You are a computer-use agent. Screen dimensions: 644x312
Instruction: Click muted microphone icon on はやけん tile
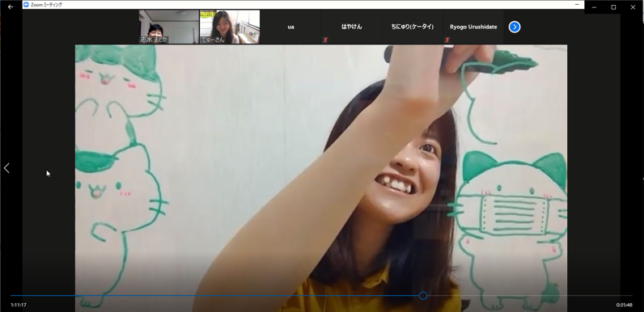point(325,40)
